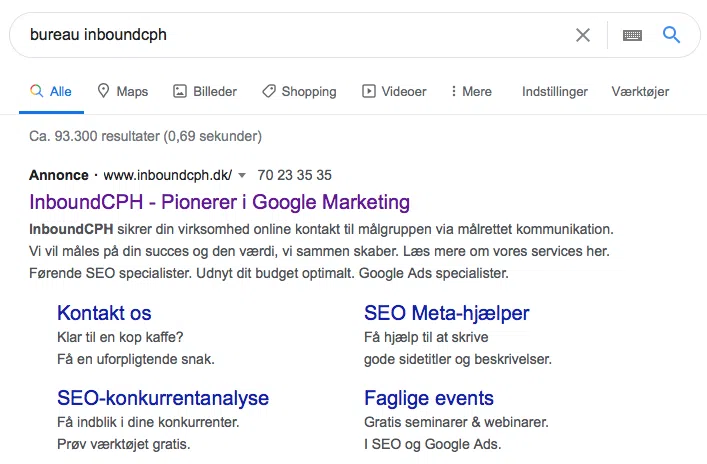
Task: Click the three-dot Mere icon
Action: (454, 91)
